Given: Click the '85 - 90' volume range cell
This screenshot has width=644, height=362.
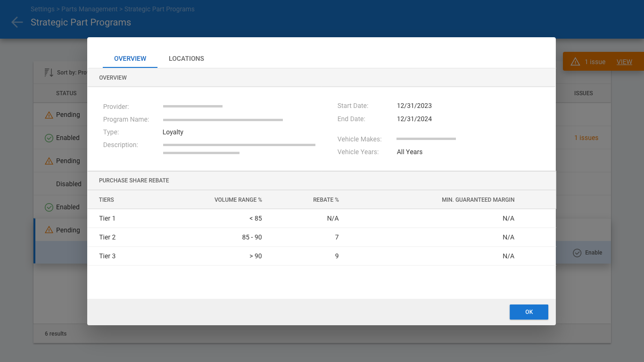Looking at the screenshot, I should point(252,237).
